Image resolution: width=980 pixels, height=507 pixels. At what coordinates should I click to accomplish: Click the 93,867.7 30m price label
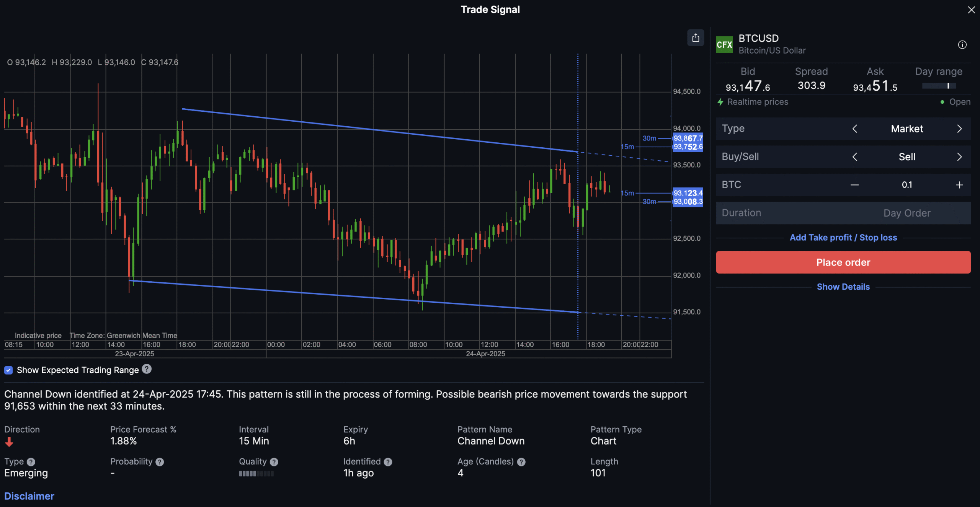[688, 138]
